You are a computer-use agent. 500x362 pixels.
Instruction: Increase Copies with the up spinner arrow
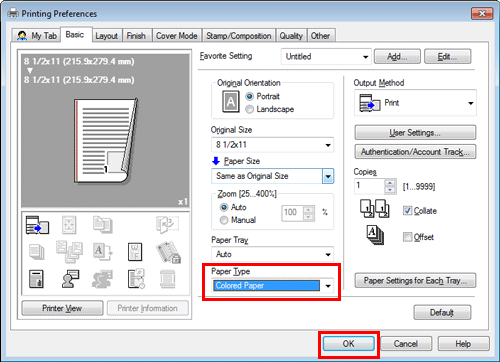(x=390, y=183)
